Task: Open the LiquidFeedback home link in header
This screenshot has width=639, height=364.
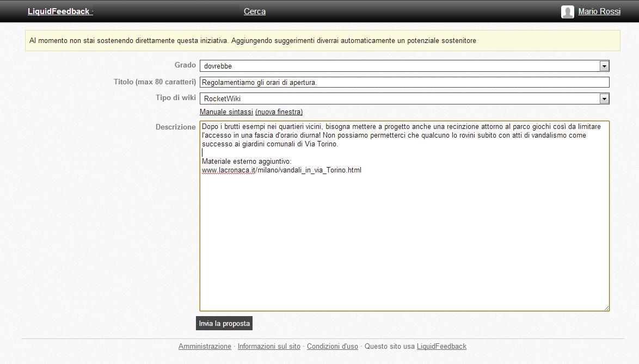Action: pos(59,11)
